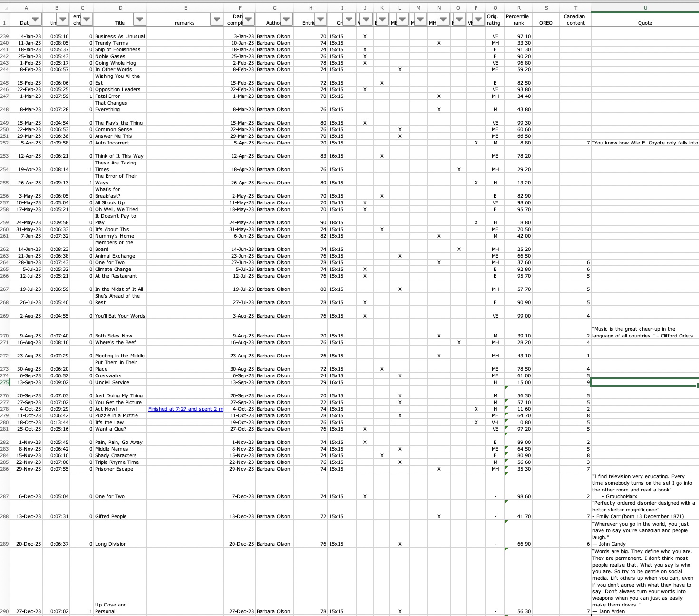Select the time cell '0:13:44'
The image size is (699, 616).
[56, 422]
